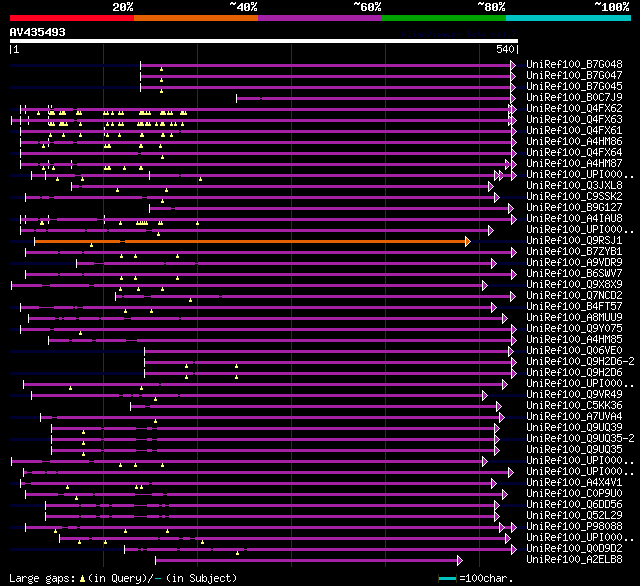Select the UniRef100_Q52L29 label
This screenshot has height=586, width=640.
coord(574,516)
